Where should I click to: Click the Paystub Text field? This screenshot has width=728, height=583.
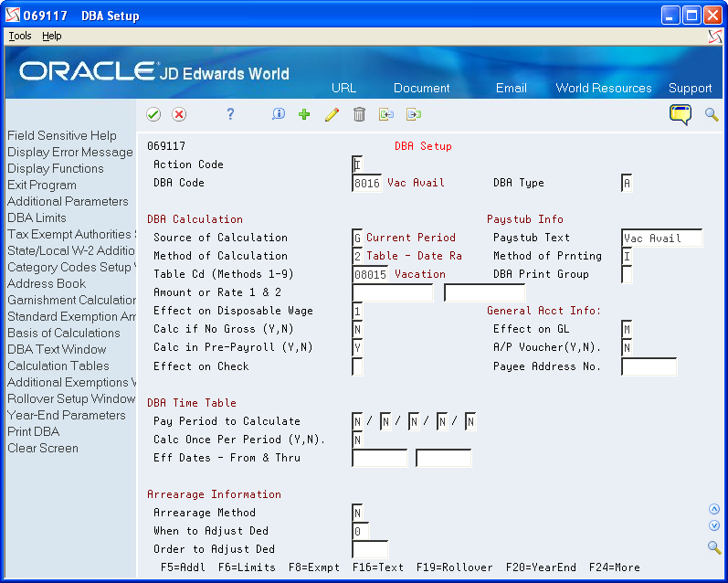point(661,238)
